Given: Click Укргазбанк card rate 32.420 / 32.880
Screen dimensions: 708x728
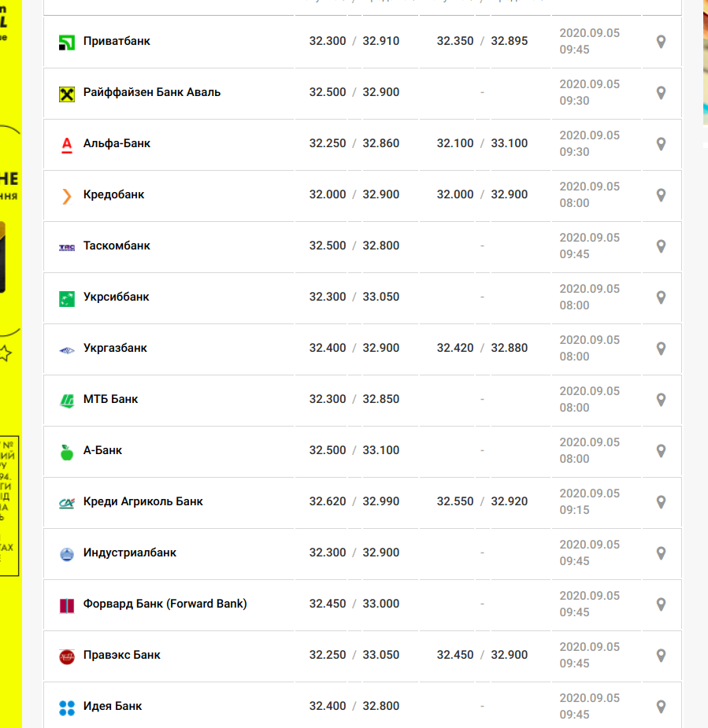Looking at the screenshot, I should click(x=482, y=348).
